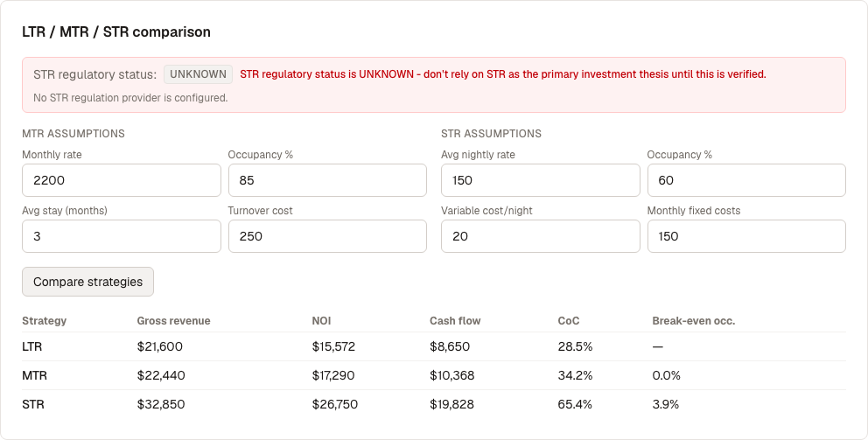Edit the Avg stay (months) field

tap(122, 236)
